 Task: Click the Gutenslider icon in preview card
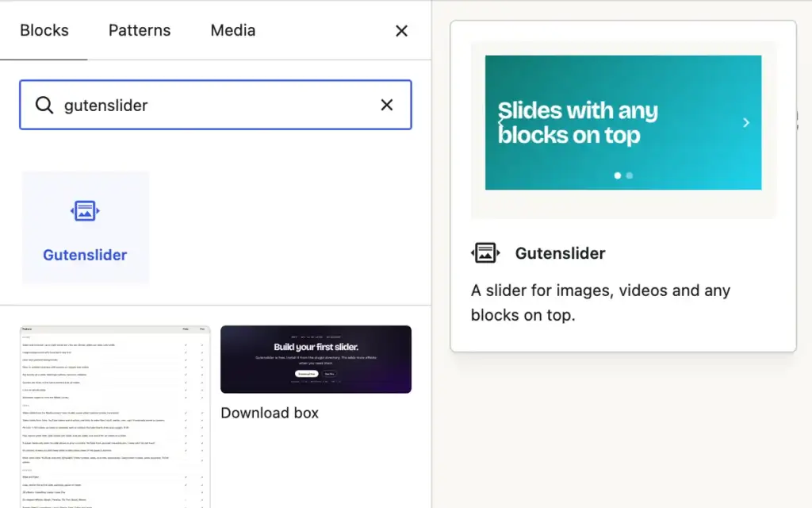pos(485,253)
